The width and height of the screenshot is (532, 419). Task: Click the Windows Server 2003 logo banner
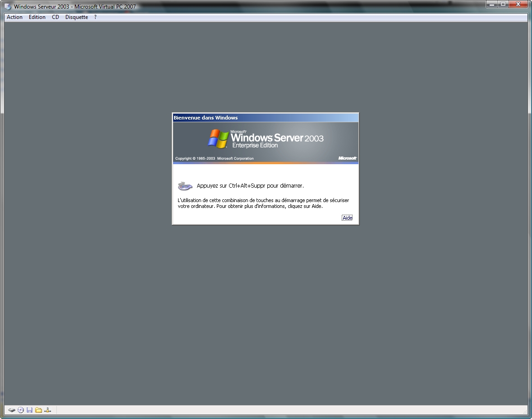coord(266,143)
